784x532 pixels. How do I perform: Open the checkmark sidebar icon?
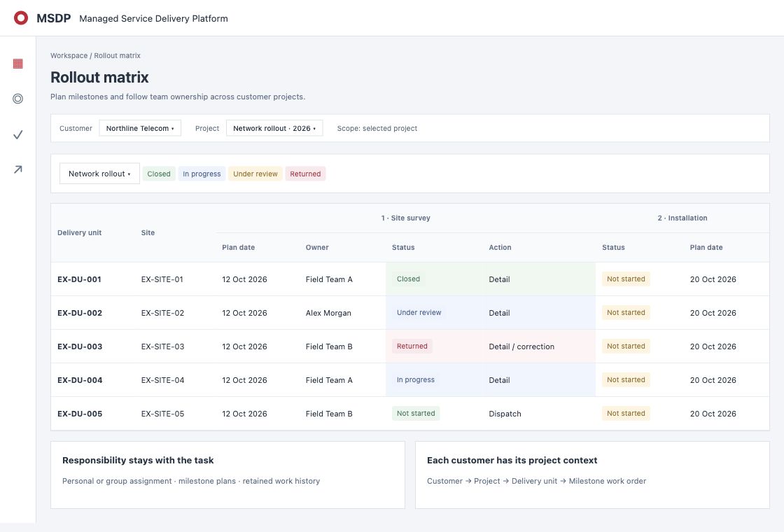(18, 134)
